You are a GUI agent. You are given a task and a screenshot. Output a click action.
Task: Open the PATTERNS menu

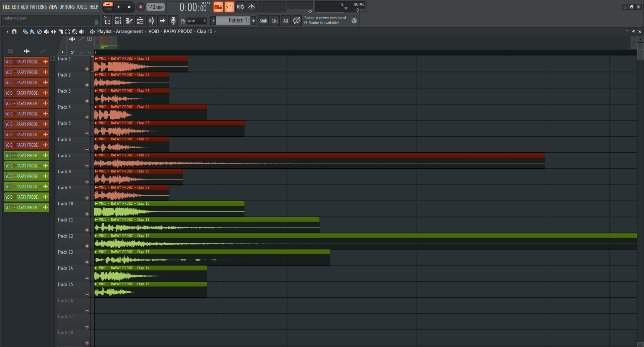coord(38,6)
